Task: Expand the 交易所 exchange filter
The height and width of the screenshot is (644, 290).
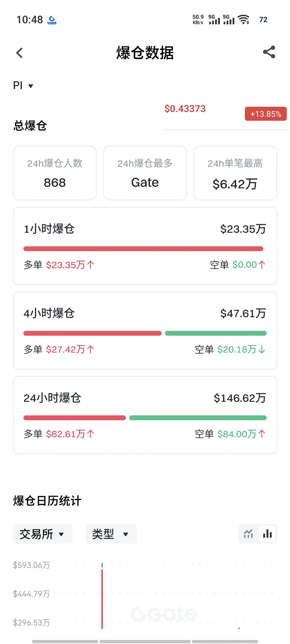Action: (x=43, y=534)
